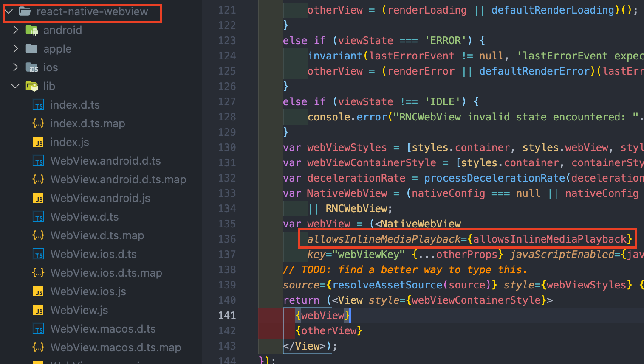Open WebView.ios.d.ts file
The image size is (644, 364).
tap(93, 254)
